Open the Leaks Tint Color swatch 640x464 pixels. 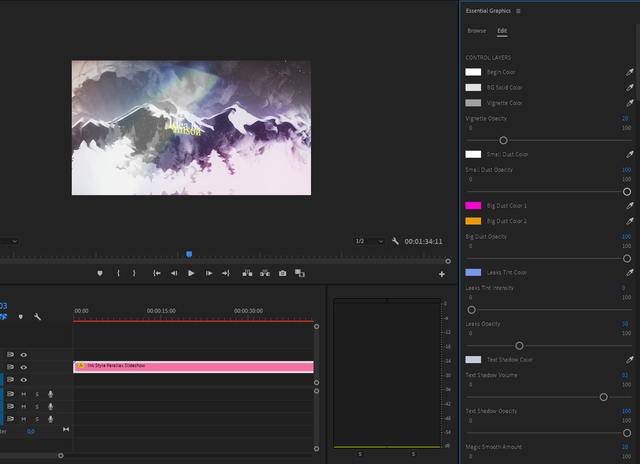pyautogui.click(x=473, y=273)
